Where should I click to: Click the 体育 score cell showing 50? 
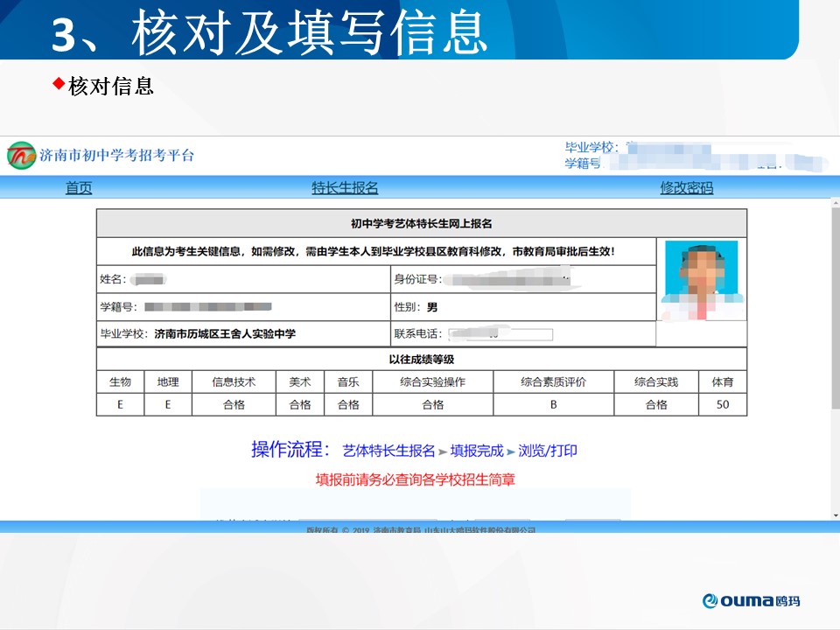point(723,404)
